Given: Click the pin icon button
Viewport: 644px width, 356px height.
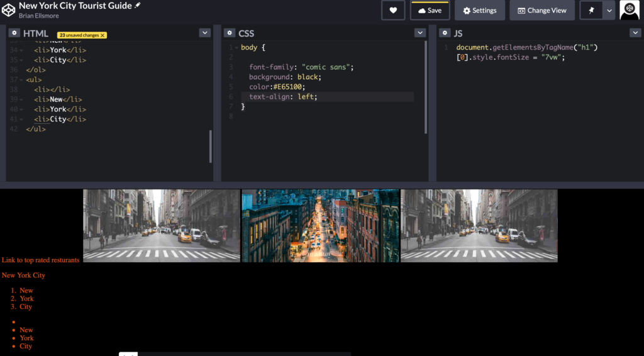Looking at the screenshot, I should pos(591,10).
